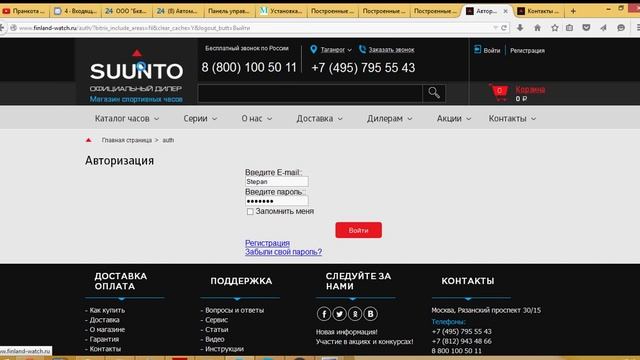Click the red Войти button
The height and width of the screenshot is (360, 640).
click(x=358, y=230)
